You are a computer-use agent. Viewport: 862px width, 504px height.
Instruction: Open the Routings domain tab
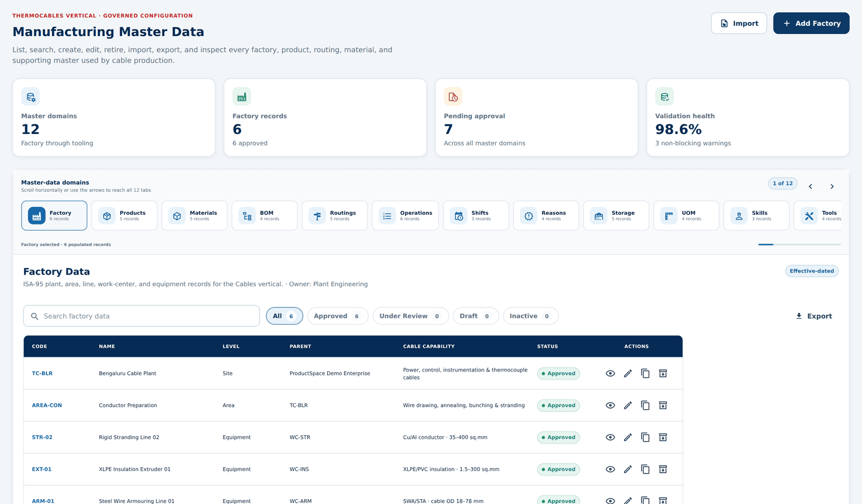(x=335, y=215)
